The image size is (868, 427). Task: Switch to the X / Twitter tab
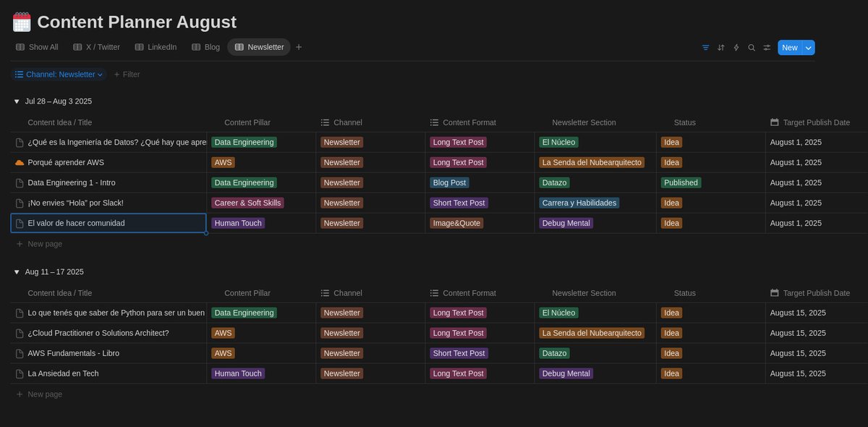click(x=96, y=47)
